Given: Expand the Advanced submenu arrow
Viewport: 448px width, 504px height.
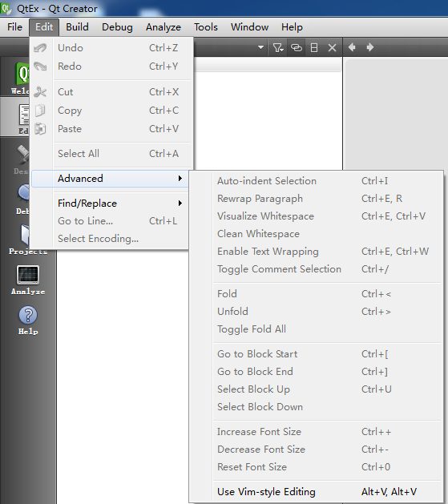Looking at the screenshot, I should [x=180, y=179].
